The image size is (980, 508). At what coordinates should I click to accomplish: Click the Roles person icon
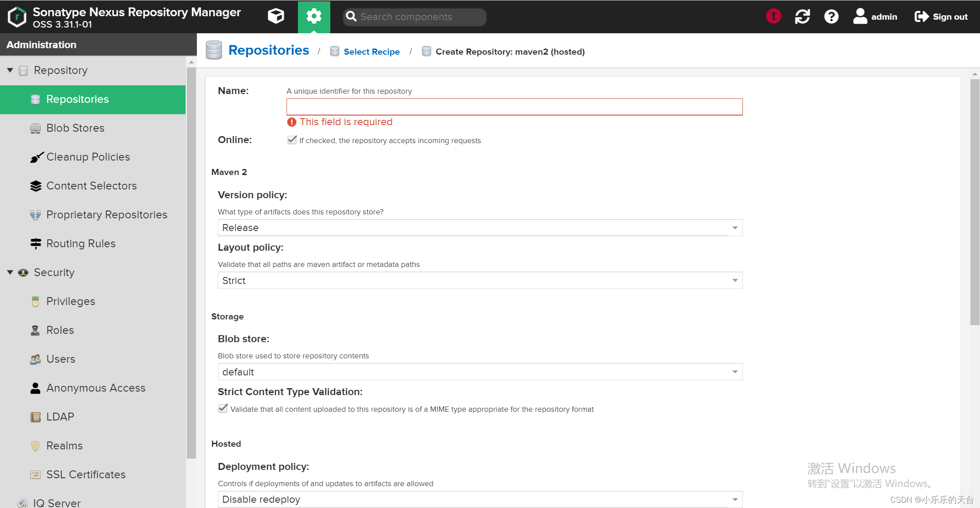(x=35, y=330)
